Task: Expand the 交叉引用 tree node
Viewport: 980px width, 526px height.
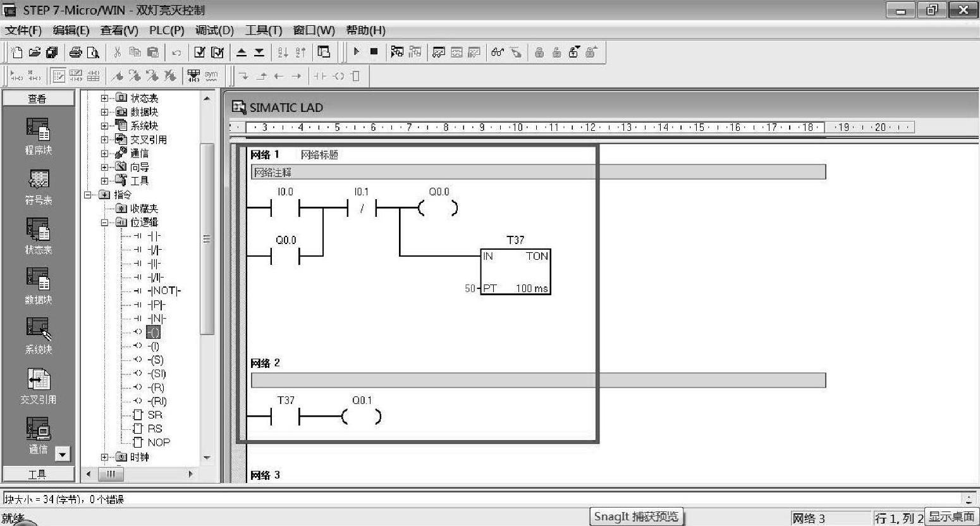Action: pos(104,139)
